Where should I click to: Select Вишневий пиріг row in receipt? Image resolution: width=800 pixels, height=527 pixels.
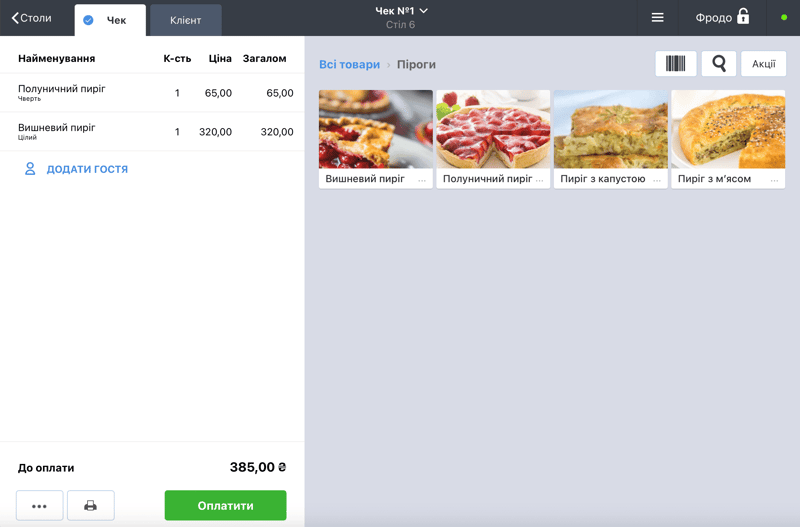pos(152,132)
